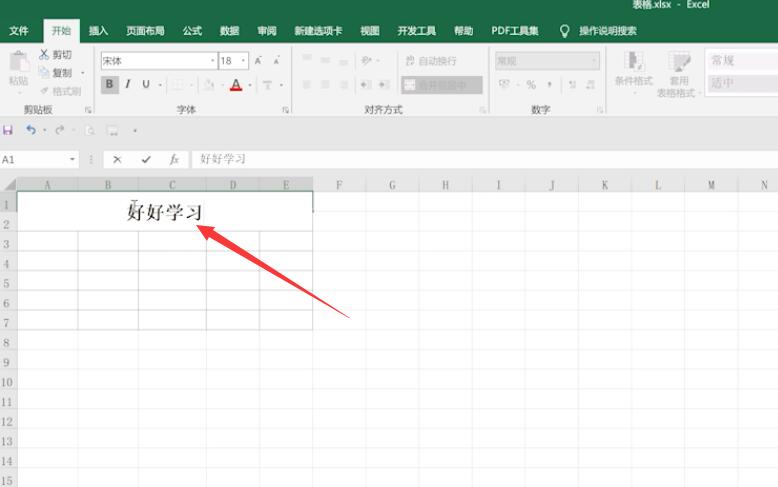Open the 文件 (File) tab
Image resolution: width=778 pixels, height=487 pixels.
(19, 31)
